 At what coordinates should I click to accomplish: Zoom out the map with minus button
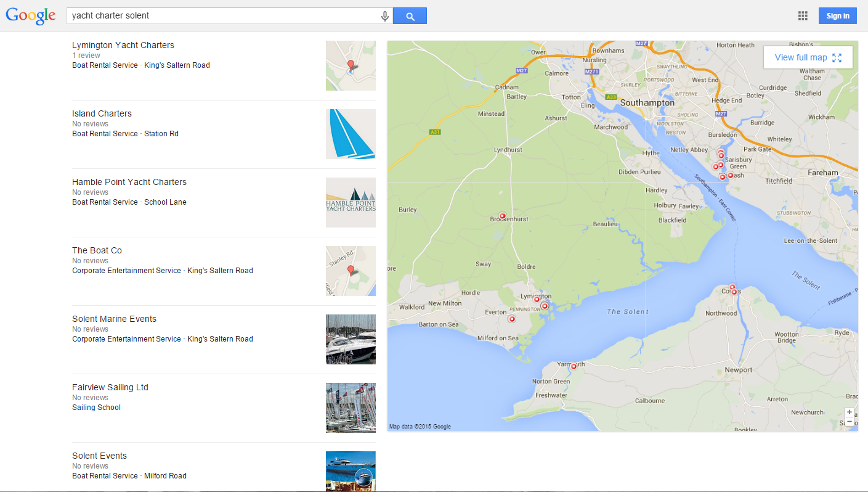850,422
